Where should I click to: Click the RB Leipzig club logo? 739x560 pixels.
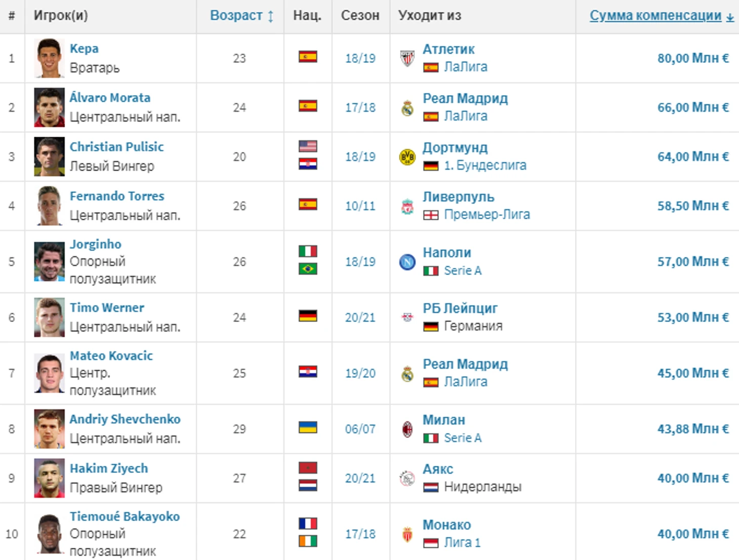(x=407, y=317)
